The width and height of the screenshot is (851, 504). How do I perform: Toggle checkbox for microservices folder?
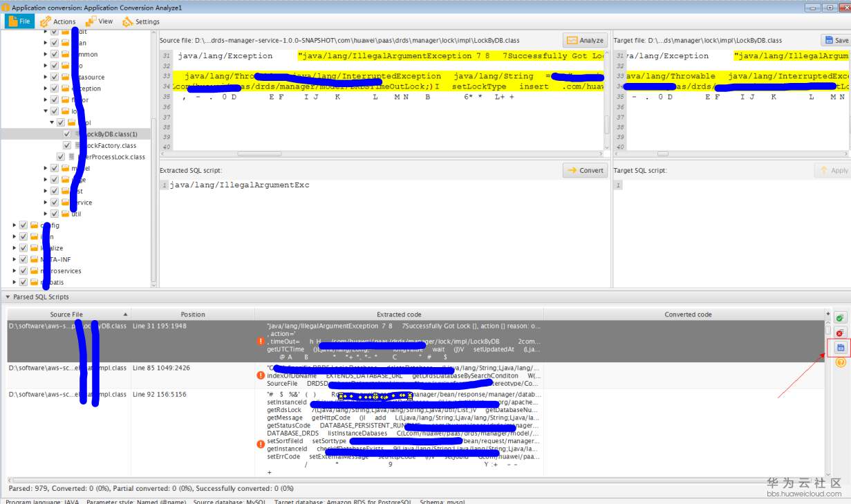click(24, 271)
